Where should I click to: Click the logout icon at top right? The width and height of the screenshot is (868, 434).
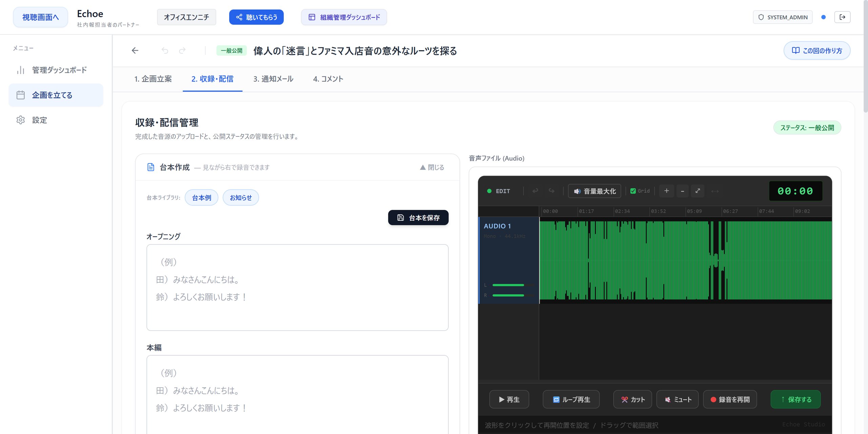click(x=842, y=17)
